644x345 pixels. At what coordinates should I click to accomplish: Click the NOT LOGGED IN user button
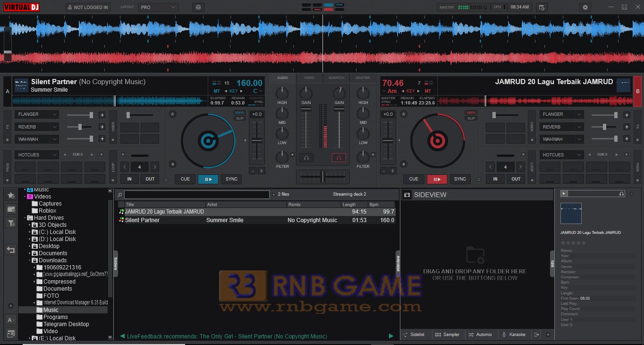[x=88, y=7]
